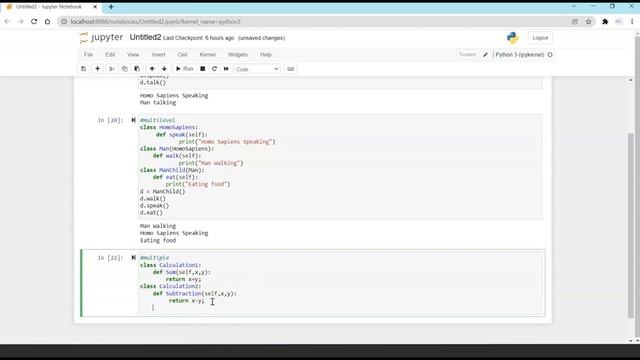Click the 'Man talking' output line

tap(158, 102)
